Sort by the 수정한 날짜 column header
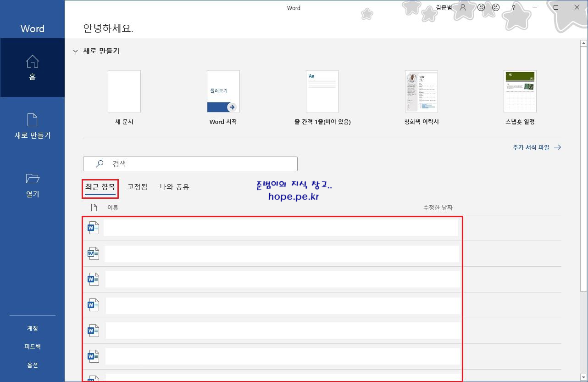588x382 pixels. 438,208
